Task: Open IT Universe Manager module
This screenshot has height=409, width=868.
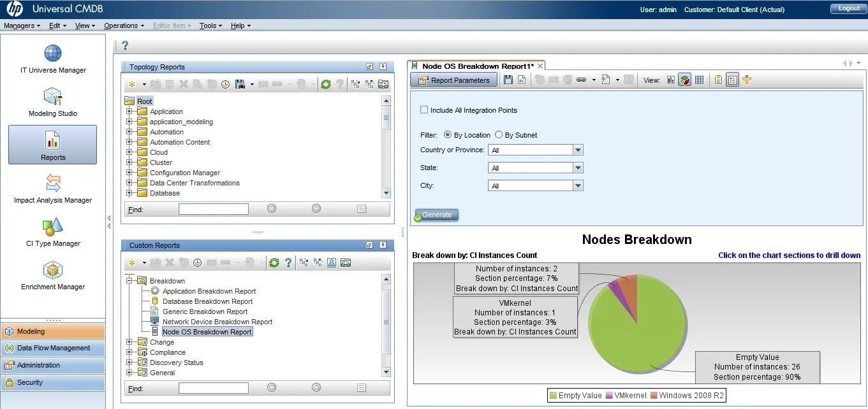Action: tap(53, 59)
